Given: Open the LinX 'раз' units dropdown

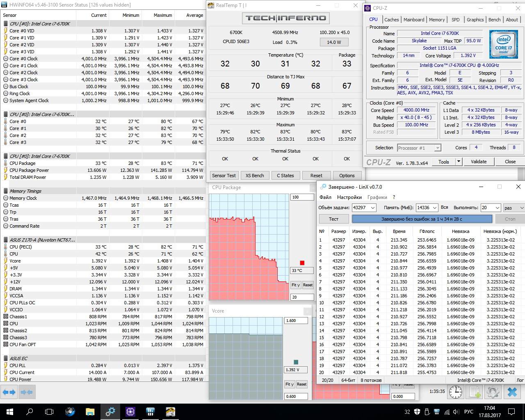Looking at the screenshot, I should 514,208.
